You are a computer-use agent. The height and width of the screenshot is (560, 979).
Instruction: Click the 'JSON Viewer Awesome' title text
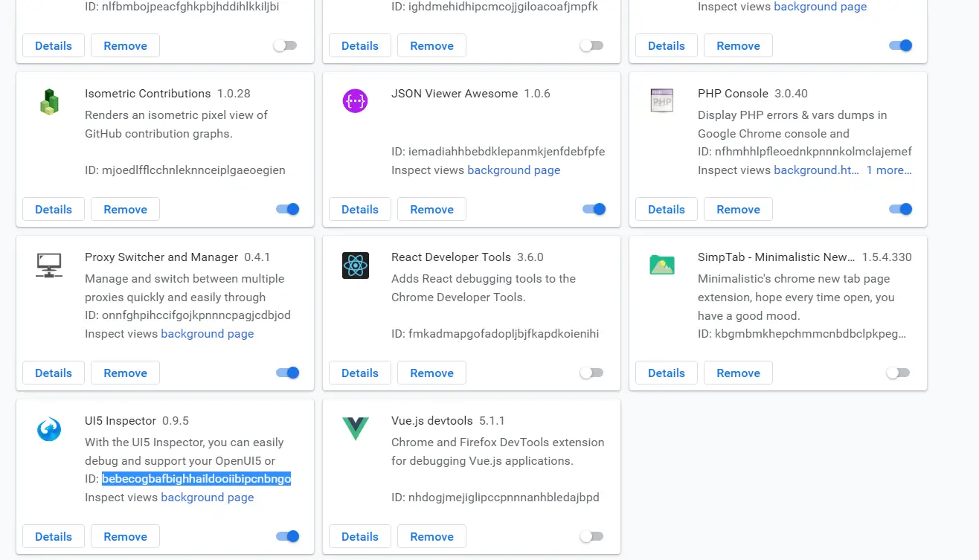tap(455, 94)
